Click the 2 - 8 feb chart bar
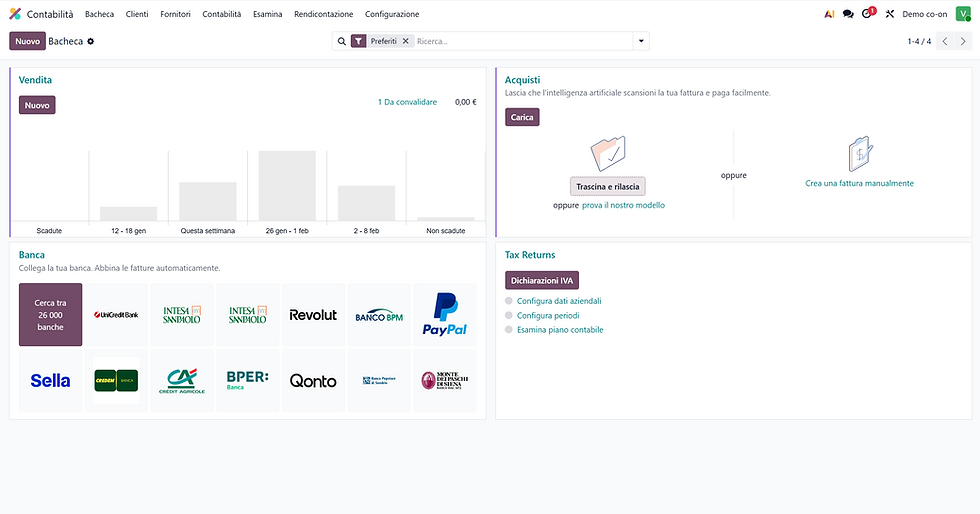Image resolution: width=980 pixels, height=514 pixels. point(366,203)
